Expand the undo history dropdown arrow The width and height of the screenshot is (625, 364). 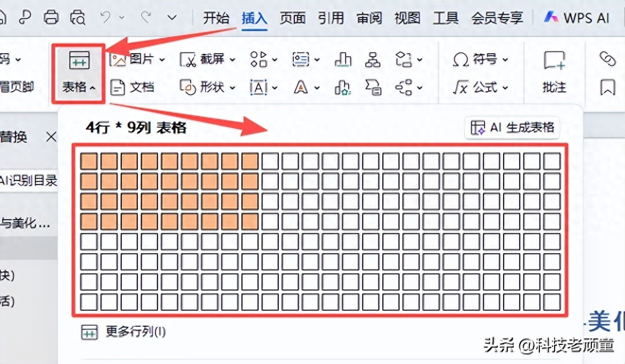[122, 18]
